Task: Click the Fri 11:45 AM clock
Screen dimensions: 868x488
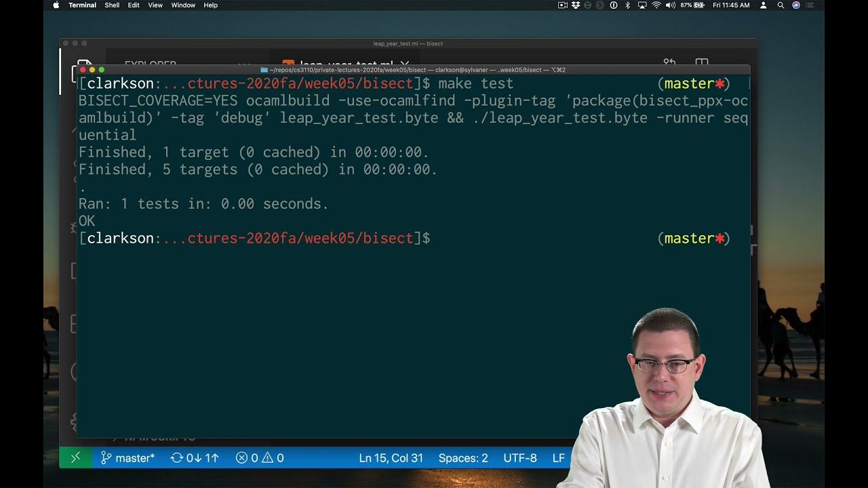Action: click(x=731, y=5)
